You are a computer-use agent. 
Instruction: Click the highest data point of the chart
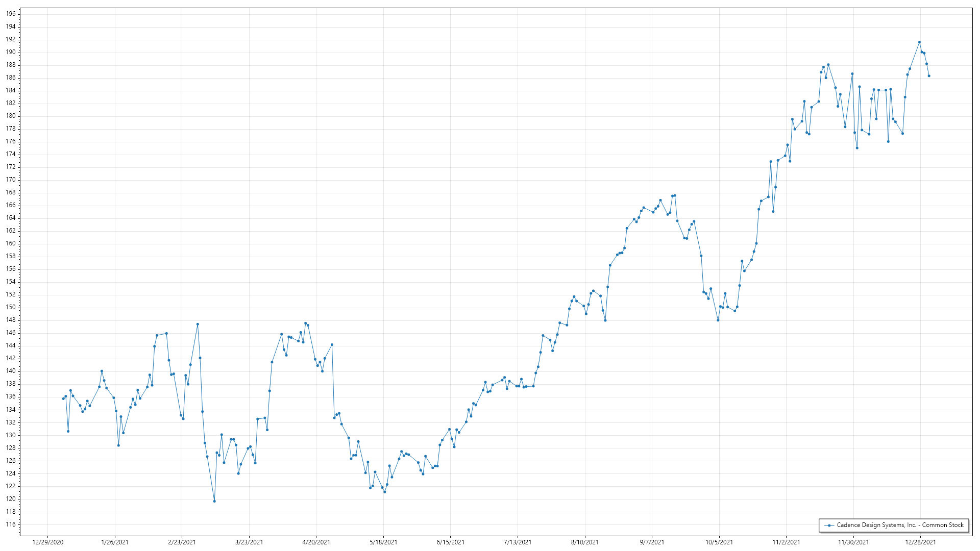[x=919, y=42]
